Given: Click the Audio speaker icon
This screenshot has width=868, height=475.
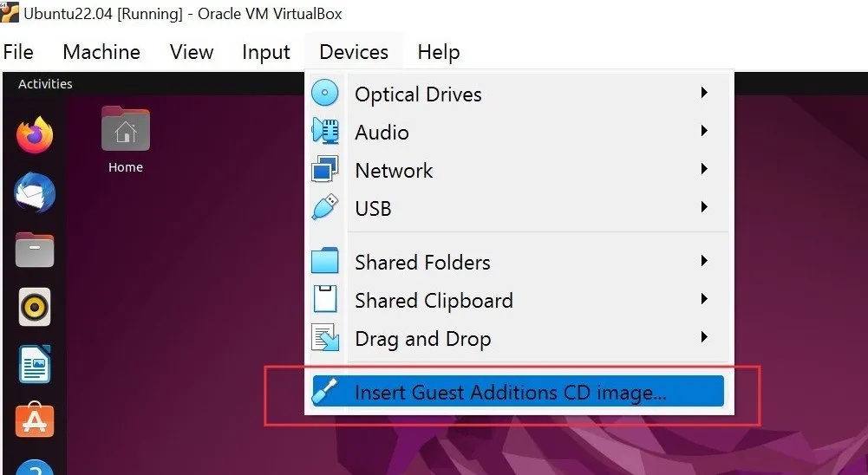Looking at the screenshot, I should coord(325,132).
